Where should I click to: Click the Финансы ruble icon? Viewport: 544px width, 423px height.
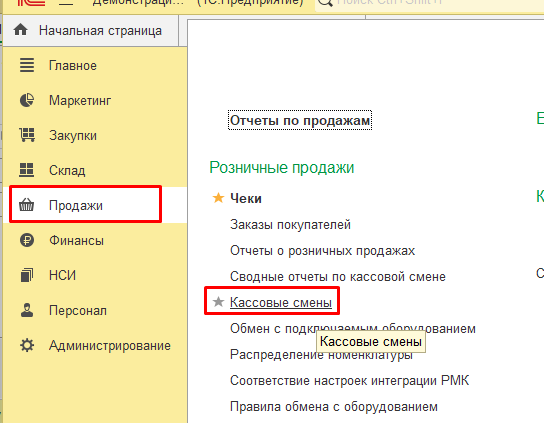27,240
